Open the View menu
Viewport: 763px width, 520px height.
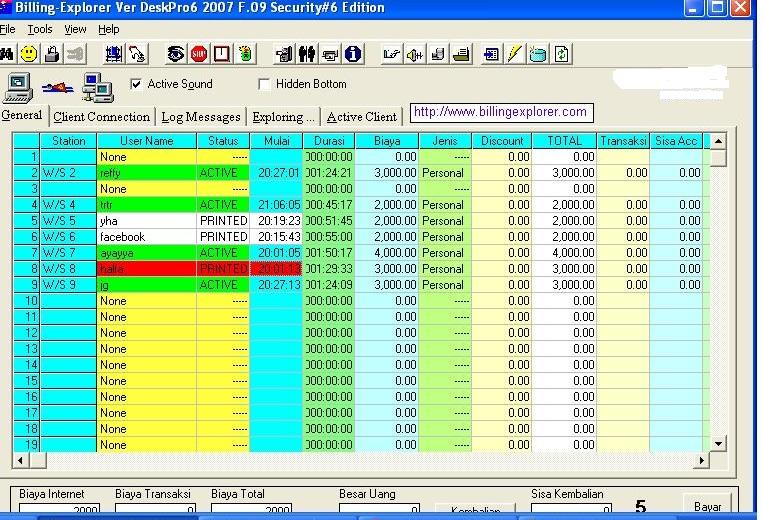click(75, 29)
